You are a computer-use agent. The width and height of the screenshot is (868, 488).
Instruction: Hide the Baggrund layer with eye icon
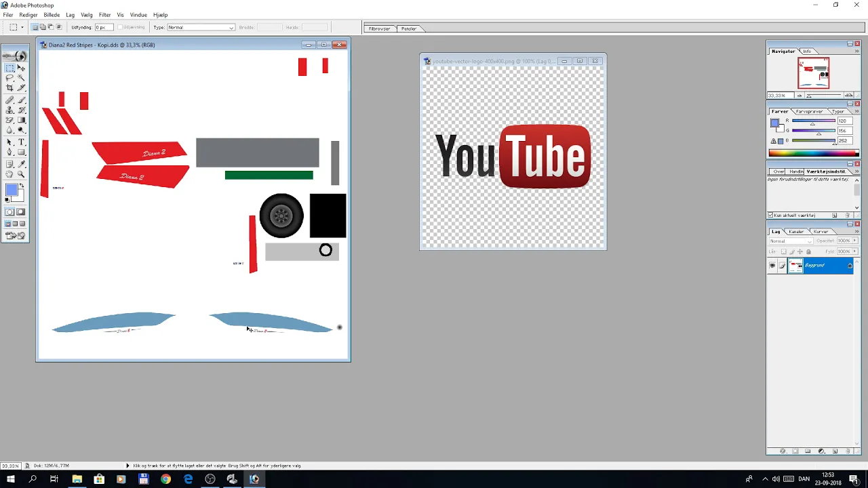[x=772, y=266]
